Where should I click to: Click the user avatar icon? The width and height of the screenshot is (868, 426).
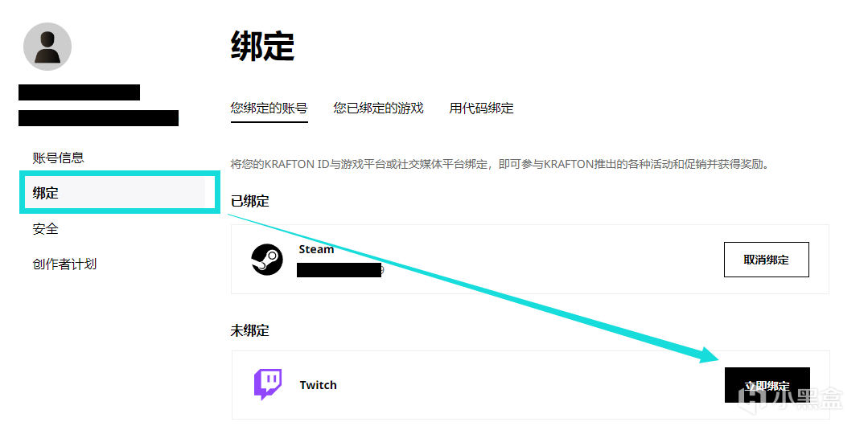click(x=47, y=47)
